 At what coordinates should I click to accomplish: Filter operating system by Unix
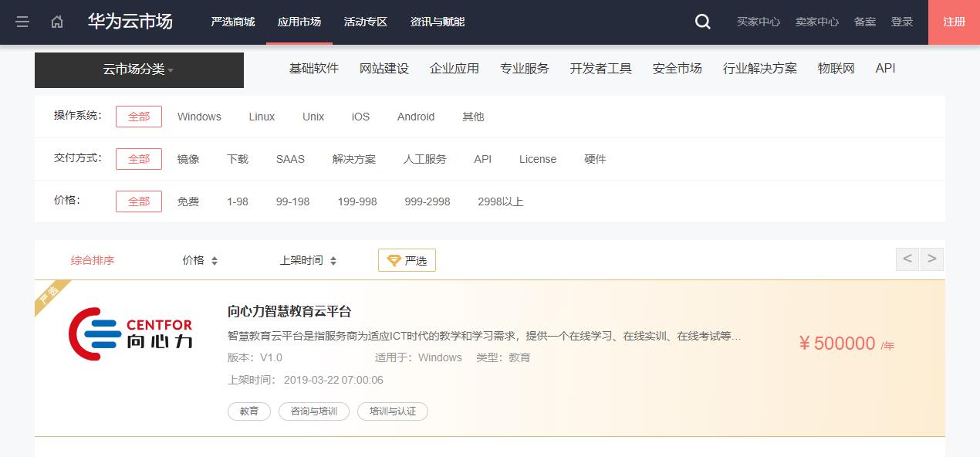(313, 117)
